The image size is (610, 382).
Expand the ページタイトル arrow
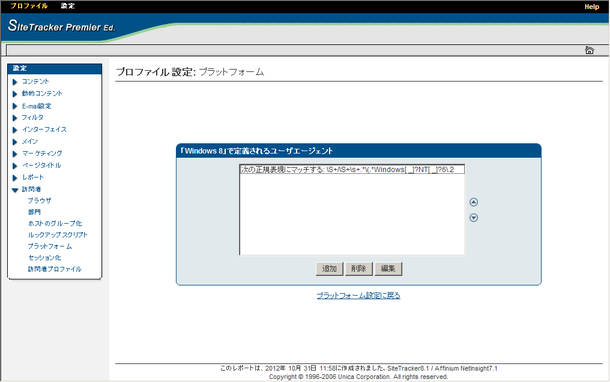15,166
